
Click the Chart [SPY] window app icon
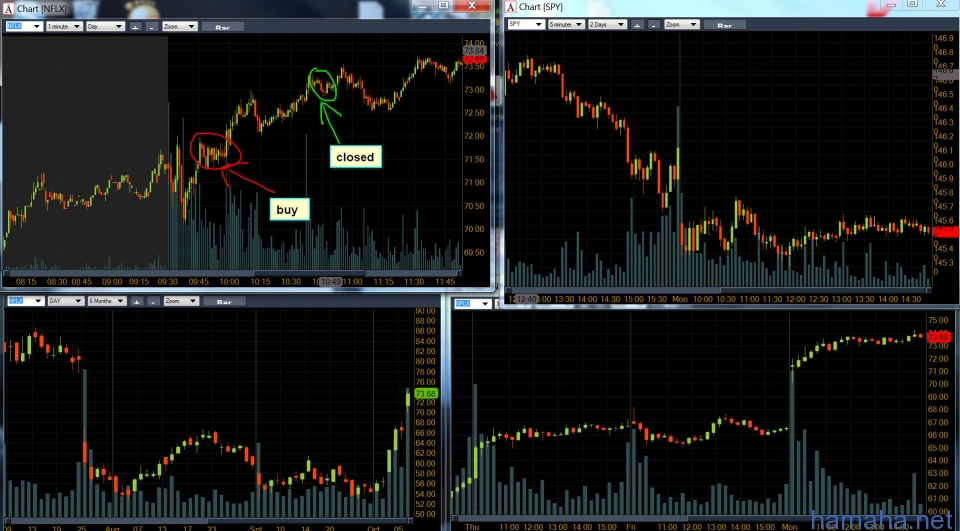click(511, 7)
